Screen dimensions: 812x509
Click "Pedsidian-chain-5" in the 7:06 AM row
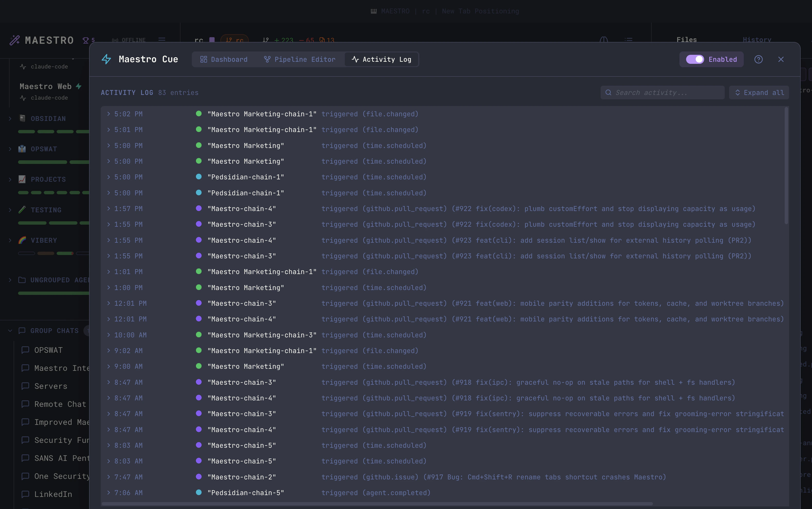(246, 493)
